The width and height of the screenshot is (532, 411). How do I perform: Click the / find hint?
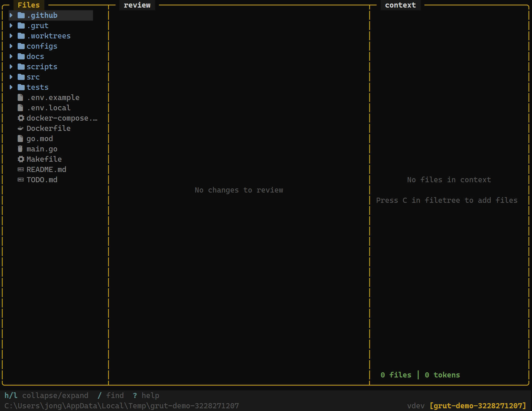(x=111, y=396)
